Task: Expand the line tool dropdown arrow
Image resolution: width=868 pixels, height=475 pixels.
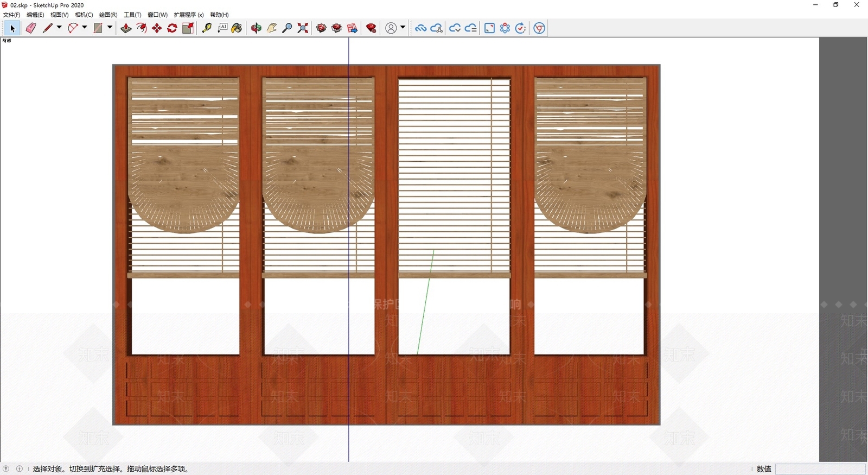Action: pos(59,28)
